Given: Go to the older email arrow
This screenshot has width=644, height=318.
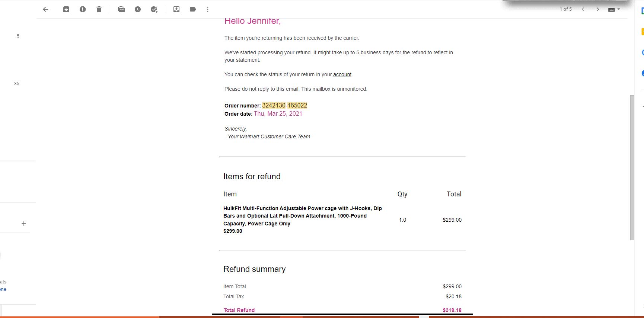Looking at the screenshot, I should click(598, 9).
